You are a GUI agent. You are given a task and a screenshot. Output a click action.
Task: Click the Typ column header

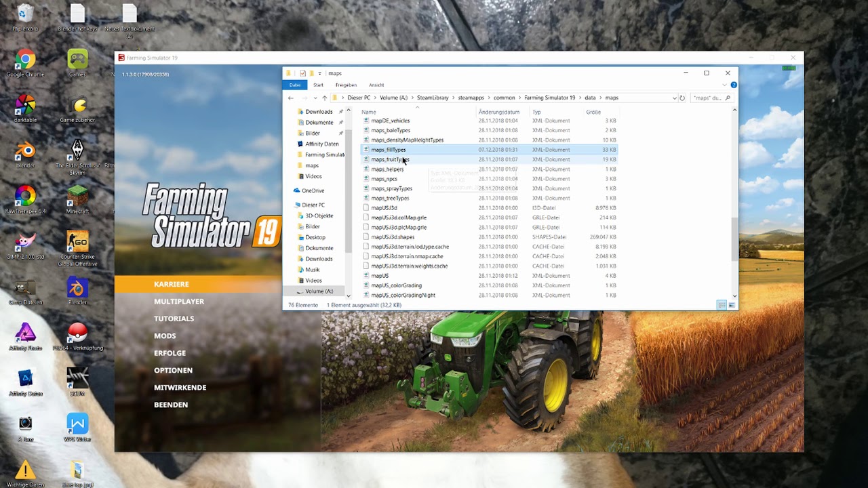536,112
